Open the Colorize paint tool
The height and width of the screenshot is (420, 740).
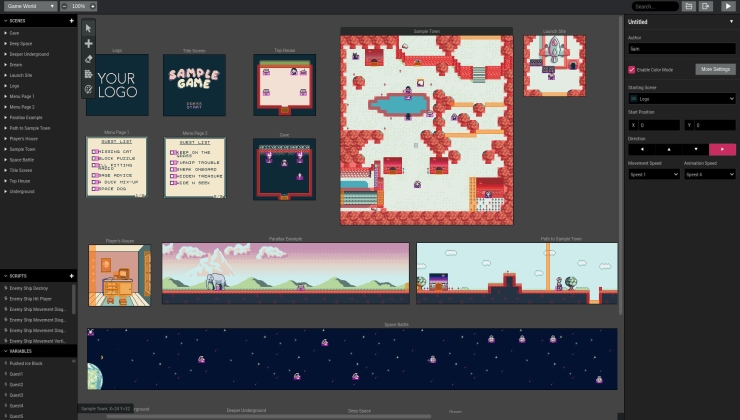[x=88, y=89]
